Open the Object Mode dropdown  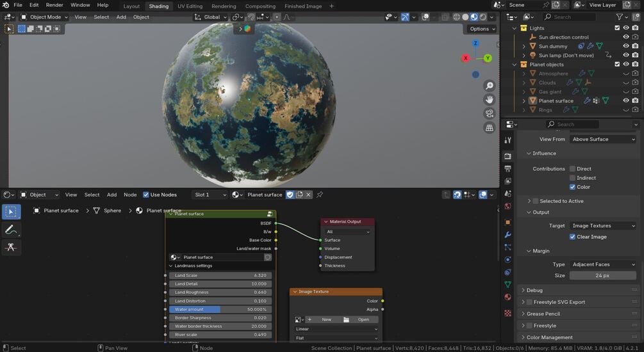tap(44, 17)
